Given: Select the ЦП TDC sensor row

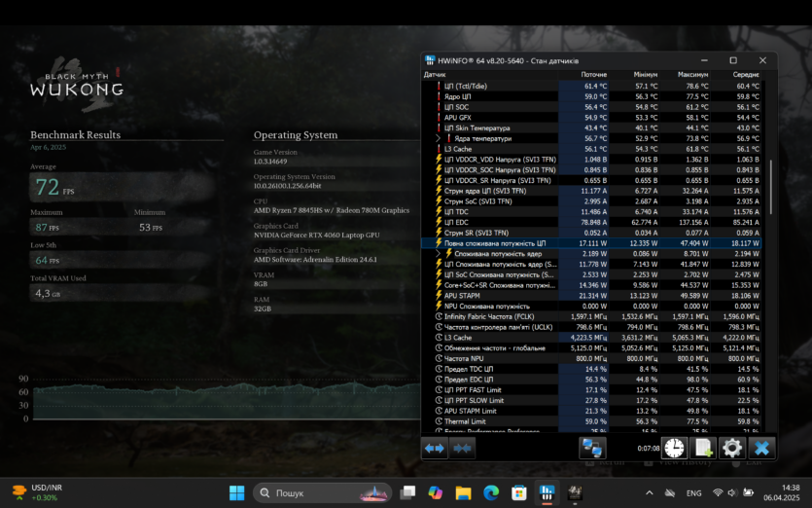Looking at the screenshot, I should click(x=591, y=211).
